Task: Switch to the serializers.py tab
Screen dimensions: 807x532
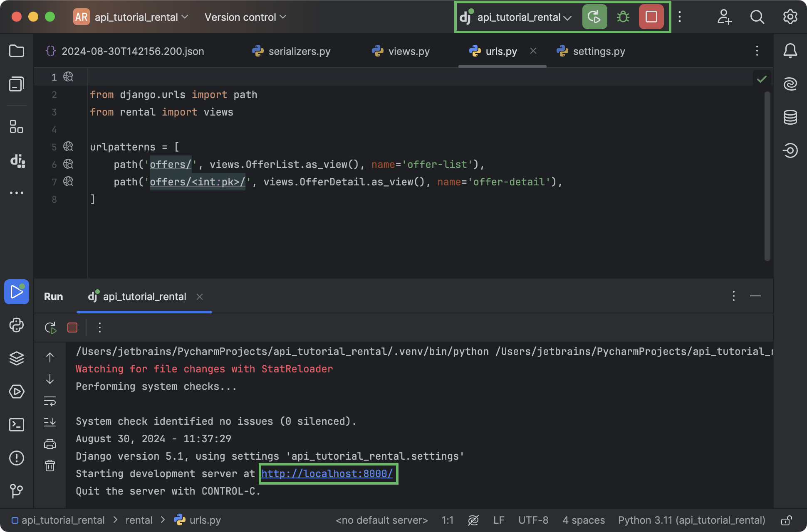Action: 300,51
